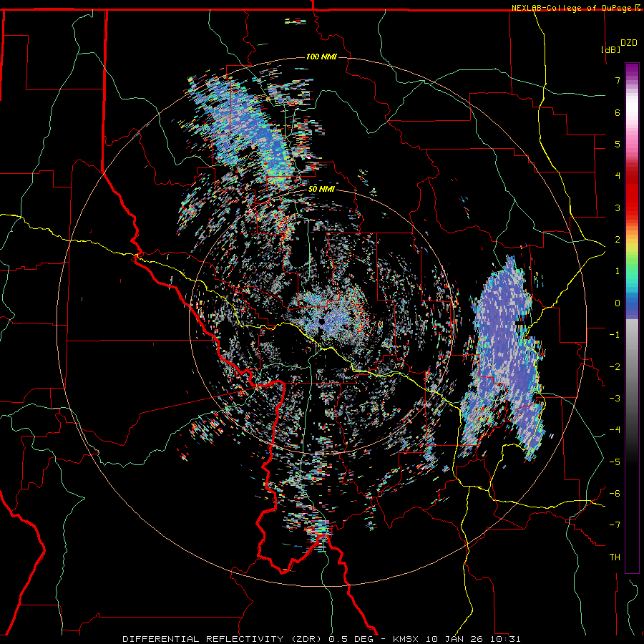Click the TH label on the color scale
Image resolution: width=644 pixels, height=644 pixels.
[x=615, y=557]
